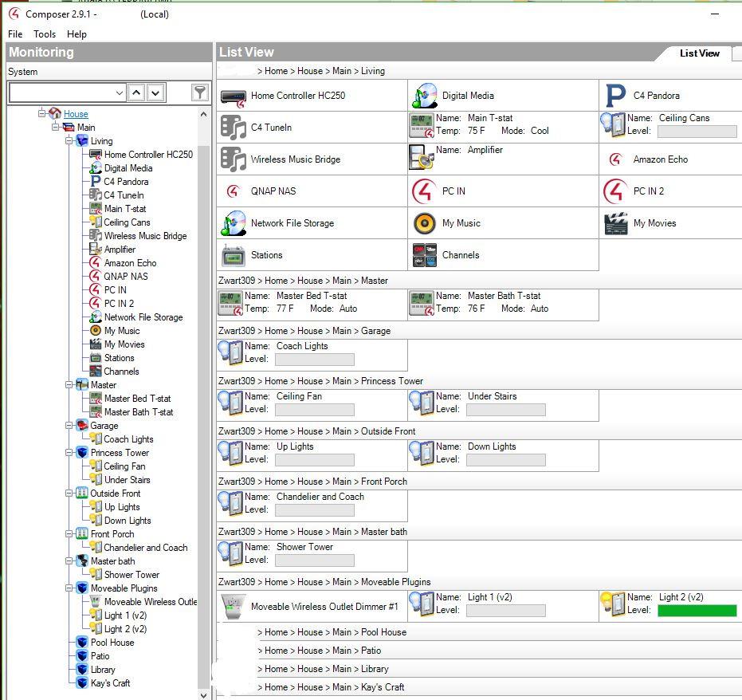This screenshot has height=700, width=742.
Task: Click the Home Controller HC250 icon in list view
Action: click(234, 96)
